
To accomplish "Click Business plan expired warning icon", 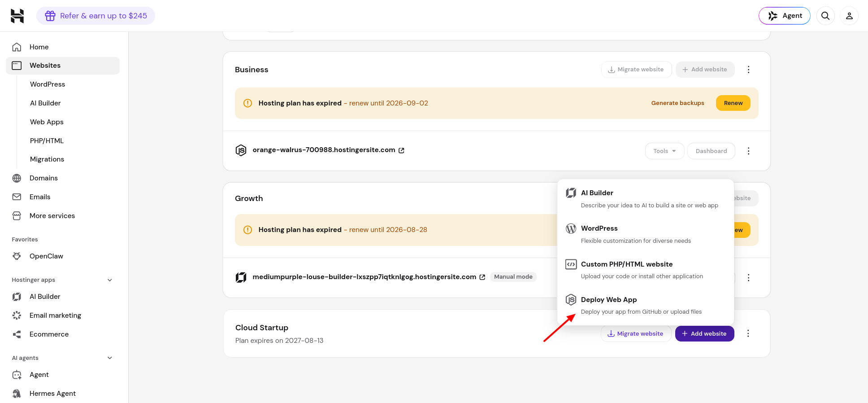I will click(x=247, y=103).
